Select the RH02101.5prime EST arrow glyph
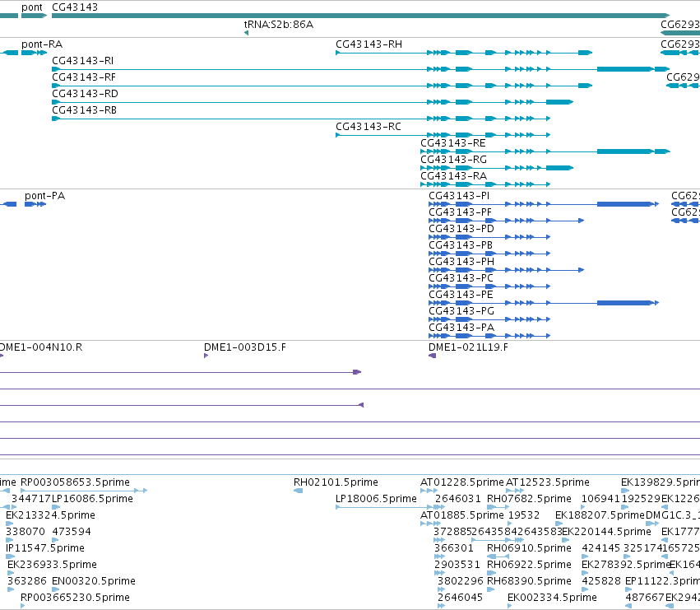This screenshot has width=700, height=610. [x=299, y=491]
